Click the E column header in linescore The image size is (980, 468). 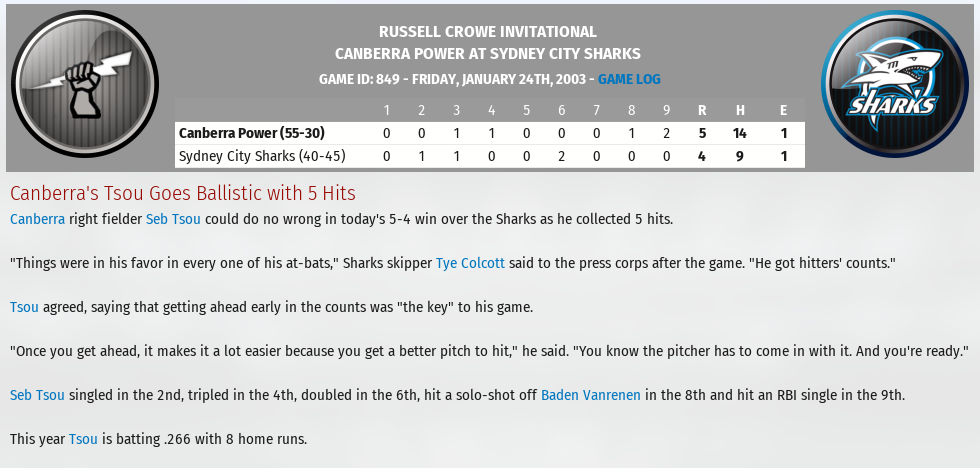pyautogui.click(x=783, y=111)
